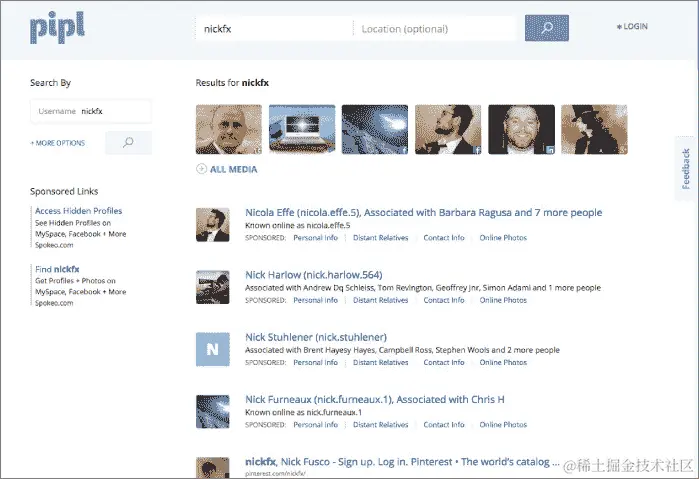Screen dimensions: 699x479
Task: Open the person in top hat thumbnail
Action: tap(594, 129)
